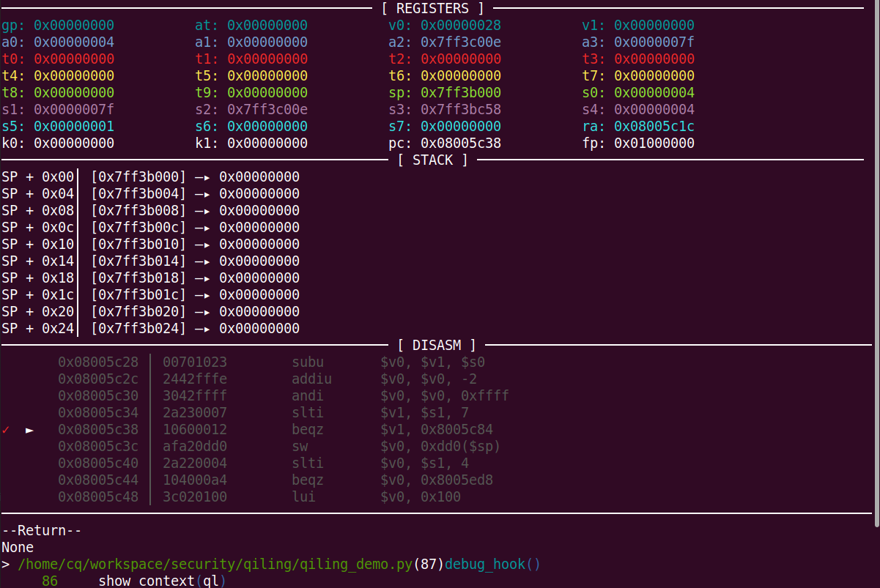Select the sp register value in REGISTERS
Screen dimensions: 880x588
pos(461,93)
